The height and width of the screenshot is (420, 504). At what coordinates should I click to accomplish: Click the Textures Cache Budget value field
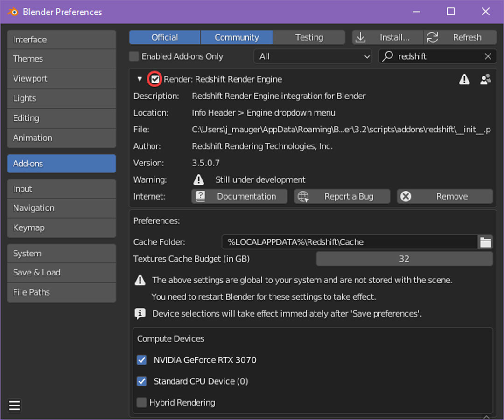coord(404,259)
